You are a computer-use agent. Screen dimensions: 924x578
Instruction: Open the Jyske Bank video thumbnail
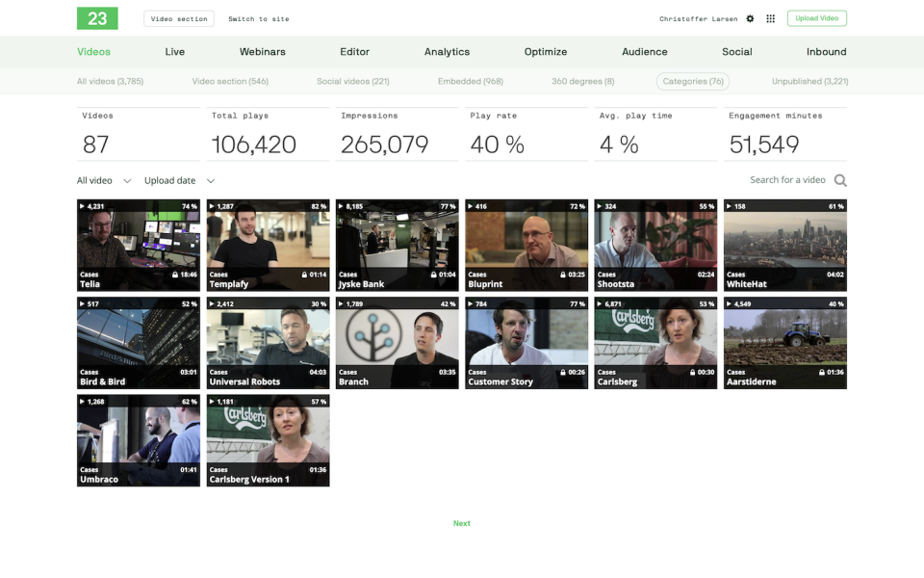[x=398, y=246]
